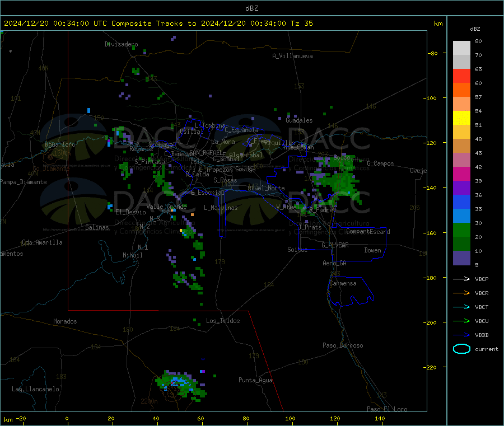Click the Paso_El_Loro map label
Image resolution: width=504 pixels, height=426 pixels.
(x=387, y=409)
